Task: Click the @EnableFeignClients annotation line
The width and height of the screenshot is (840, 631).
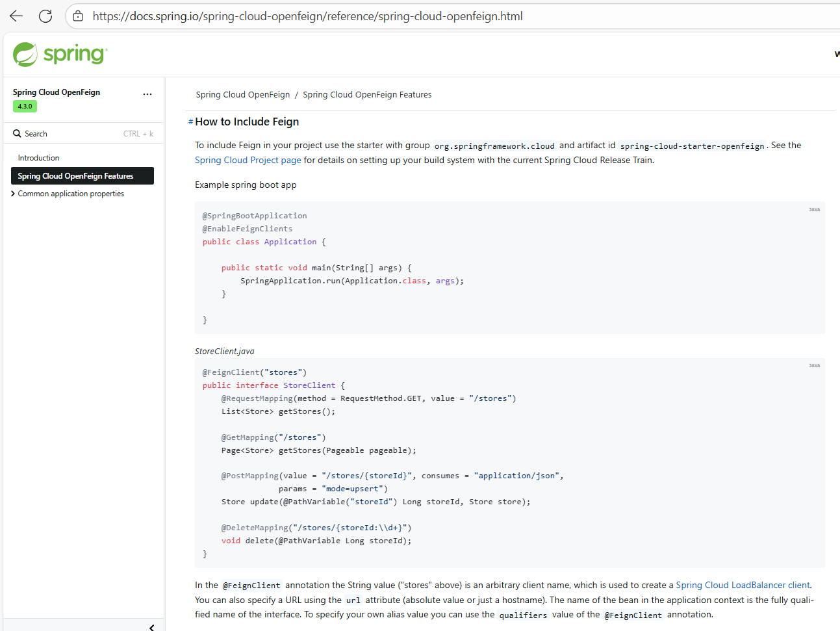Action: click(x=248, y=229)
